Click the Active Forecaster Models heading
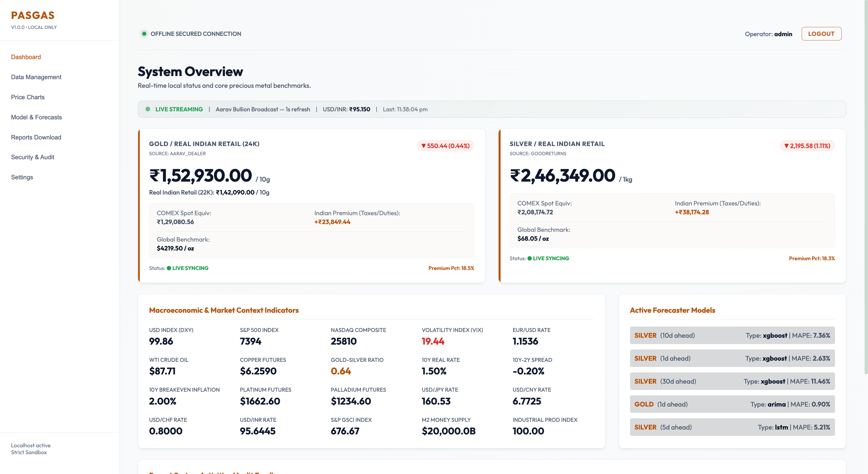 (x=672, y=310)
